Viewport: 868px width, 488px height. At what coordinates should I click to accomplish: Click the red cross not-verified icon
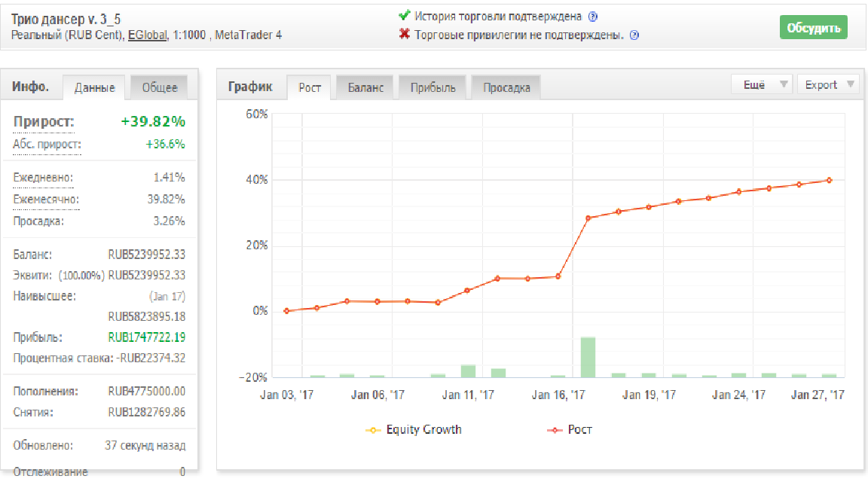point(404,35)
